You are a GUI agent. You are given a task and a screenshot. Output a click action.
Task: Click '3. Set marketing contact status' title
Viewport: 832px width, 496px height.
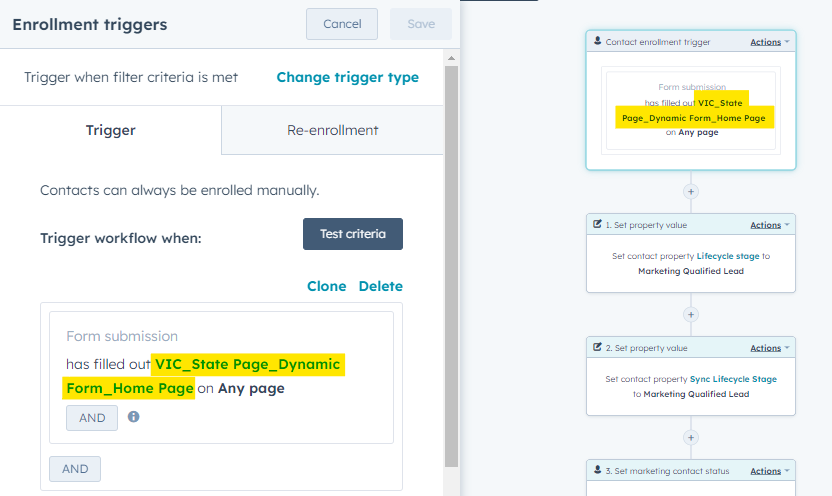click(x=668, y=471)
